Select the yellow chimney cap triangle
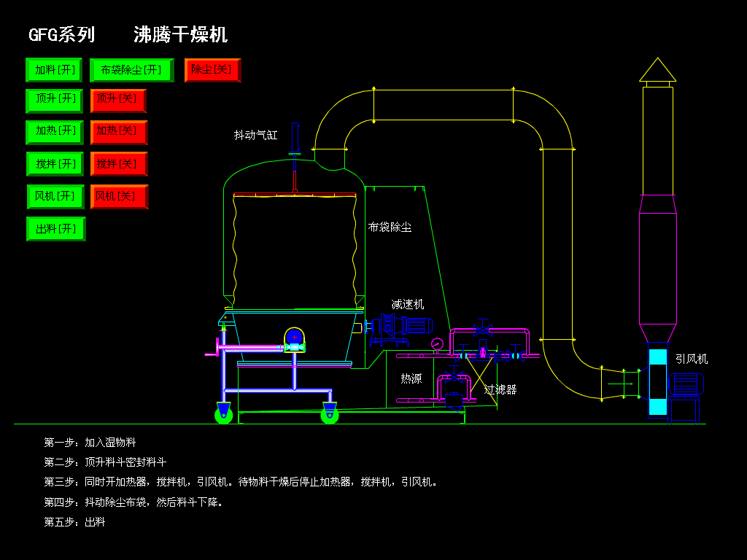The image size is (747, 560). click(657, 70)
